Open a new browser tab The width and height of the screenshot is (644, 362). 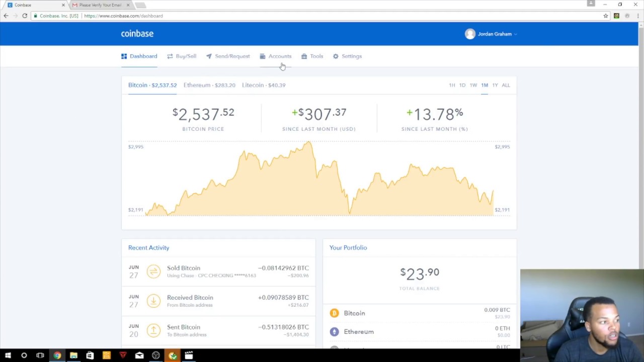(140, 5)
